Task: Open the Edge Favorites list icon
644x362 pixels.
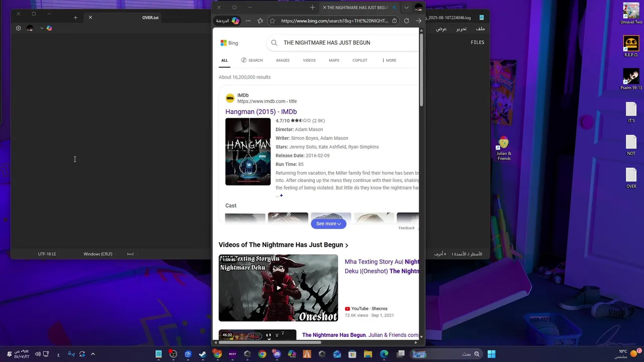Action: (260, 21)
